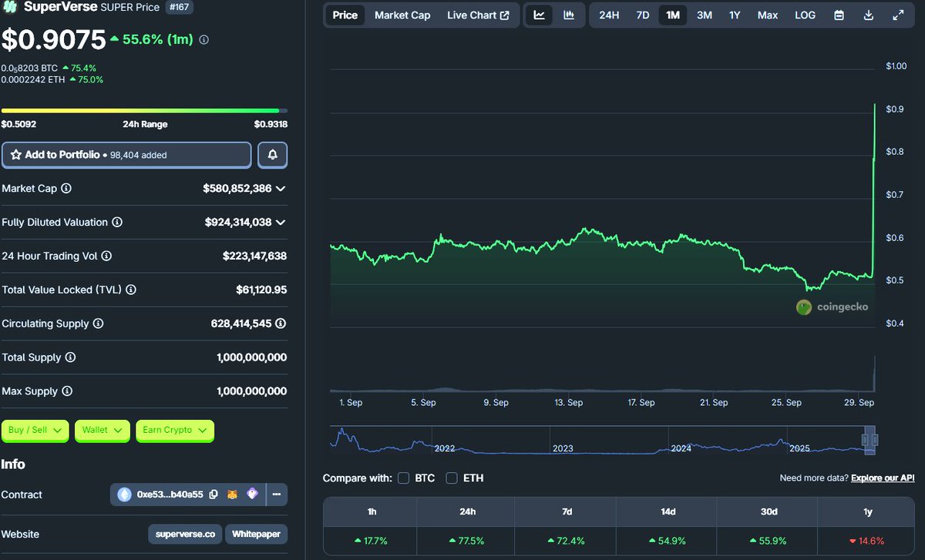This screenshot has width=925, height=560.
Task: Open the Buy / Sell dropdown
Action: click(x=35, y=431)
